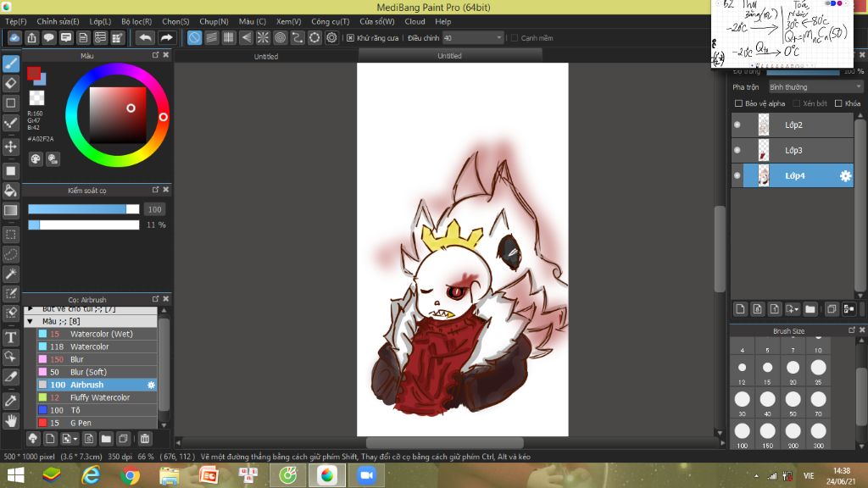Undock the Màu color panel
The height and width of the screenshot is (488, 868).
(156, 55)
